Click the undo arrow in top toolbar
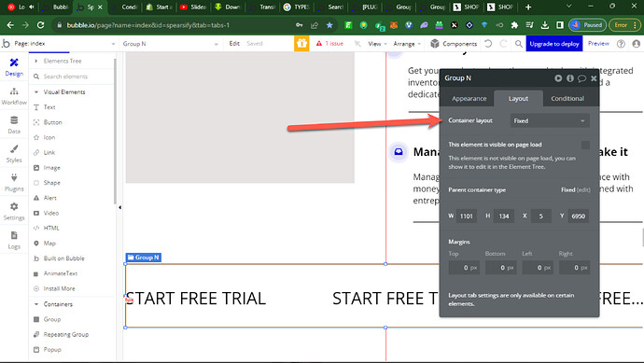This screenshot has width=644, height=363. pos(488,44)
